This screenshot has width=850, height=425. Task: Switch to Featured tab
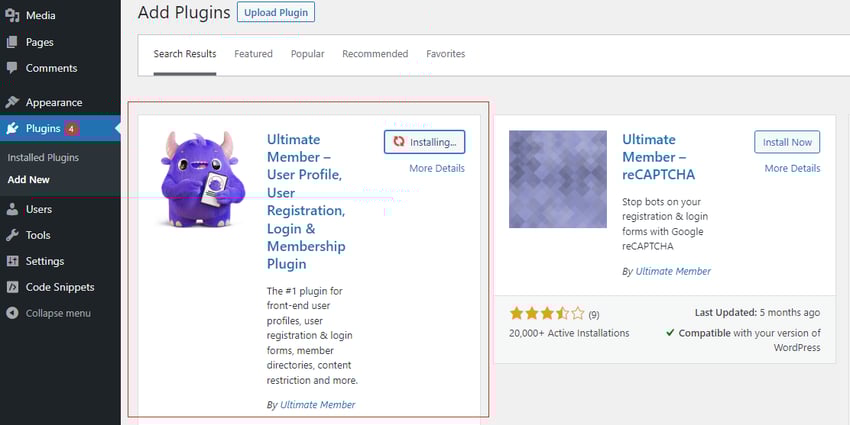[253, 54]
